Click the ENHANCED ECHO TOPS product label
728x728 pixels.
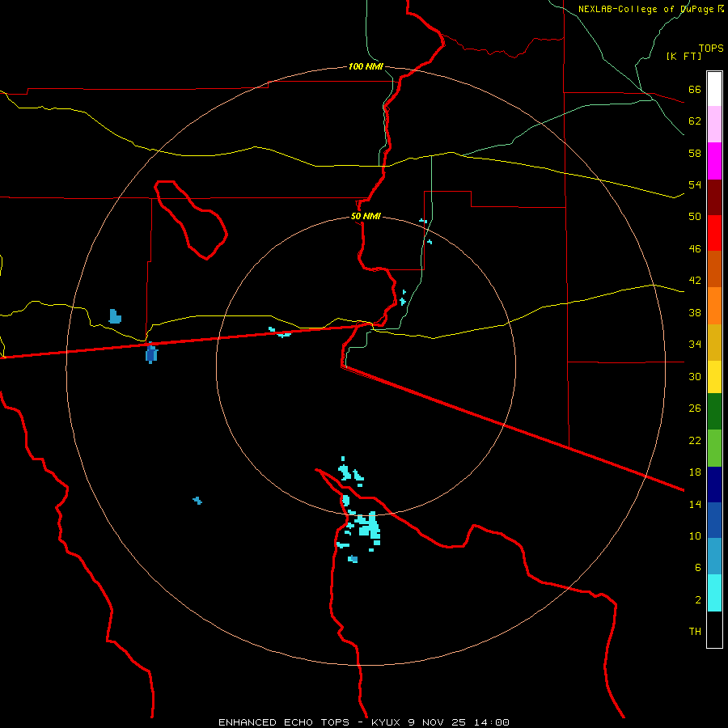pos(284,722)
